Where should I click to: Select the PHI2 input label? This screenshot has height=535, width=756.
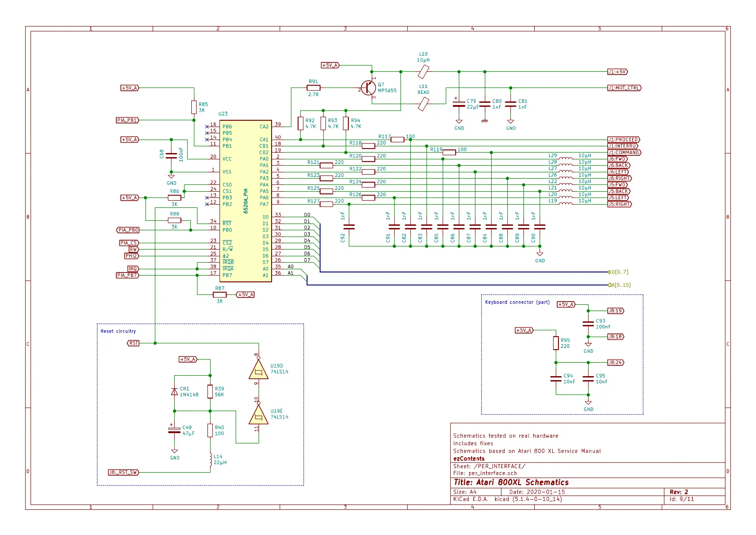(132, 256)
